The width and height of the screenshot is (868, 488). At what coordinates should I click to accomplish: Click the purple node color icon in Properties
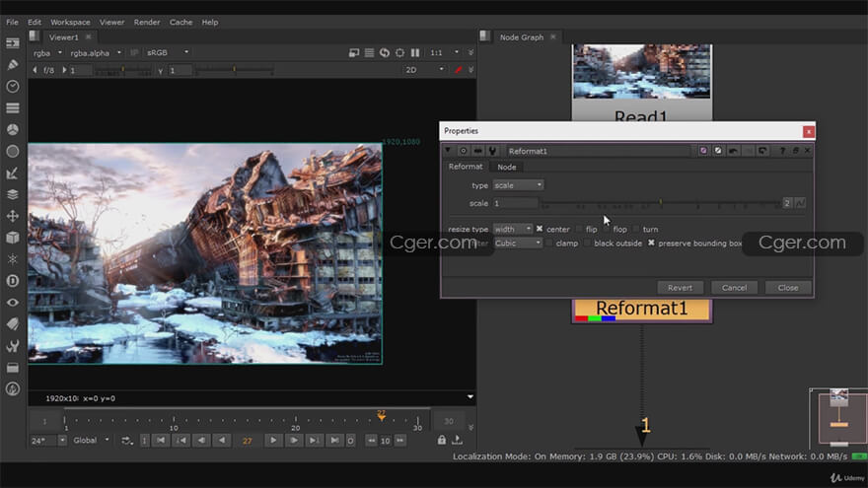(x=703, y=151)
